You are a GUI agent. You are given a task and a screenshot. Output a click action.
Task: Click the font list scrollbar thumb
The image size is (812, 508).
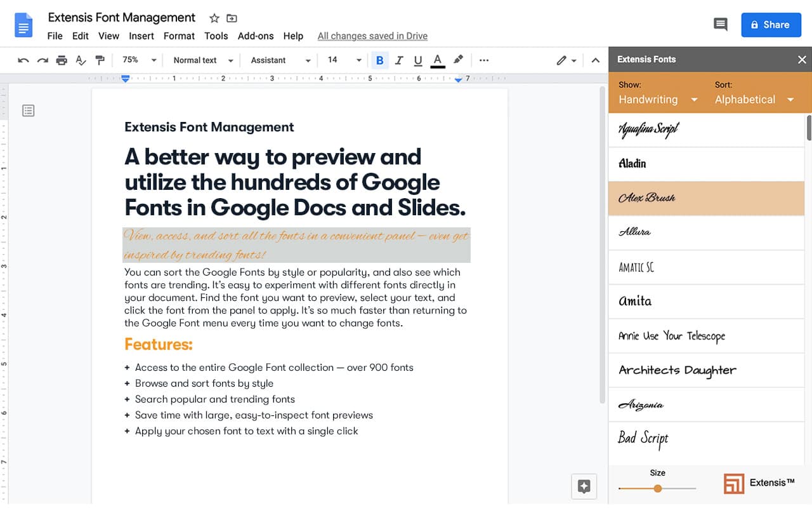pyautogui.click(x=809, y=127)
